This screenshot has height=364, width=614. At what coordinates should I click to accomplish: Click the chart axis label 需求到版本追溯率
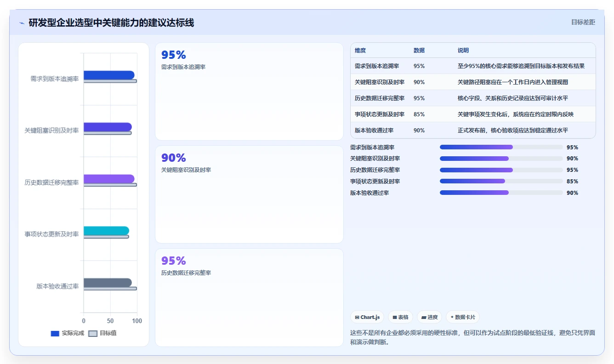coord(54,79)
